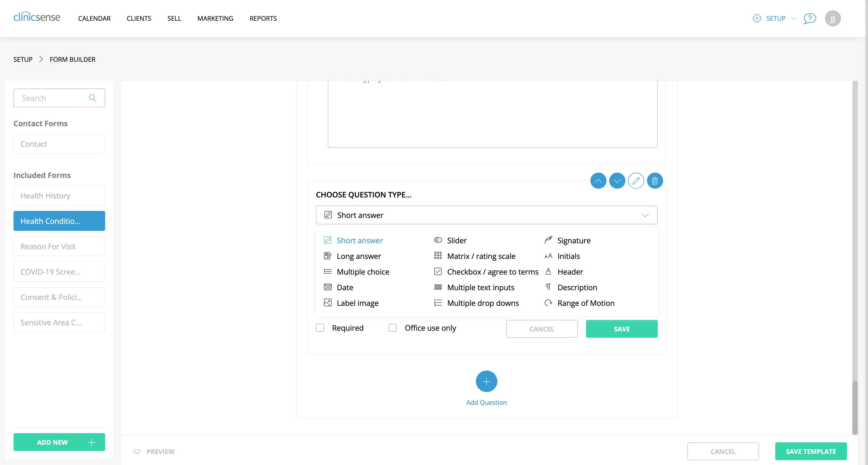This screenshot has width=868, height=465.
Task: Select Checkbox / agree to terms type
Action: [x=492, y=272]
